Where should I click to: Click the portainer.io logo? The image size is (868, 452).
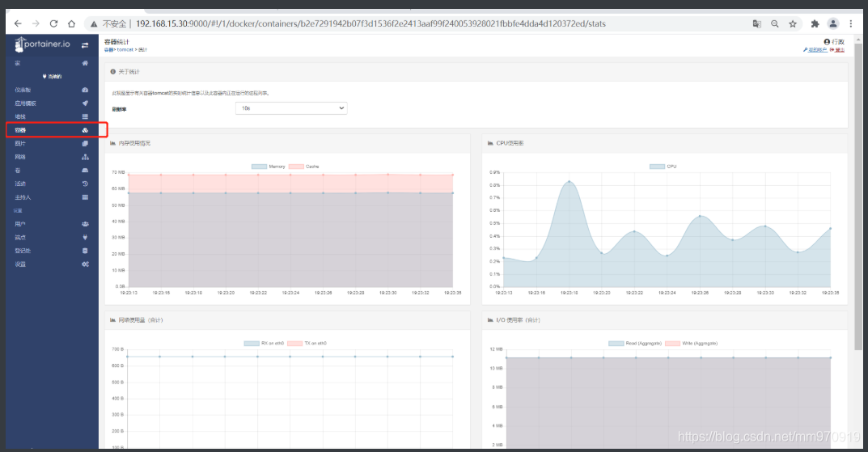(x=42, y=44)
